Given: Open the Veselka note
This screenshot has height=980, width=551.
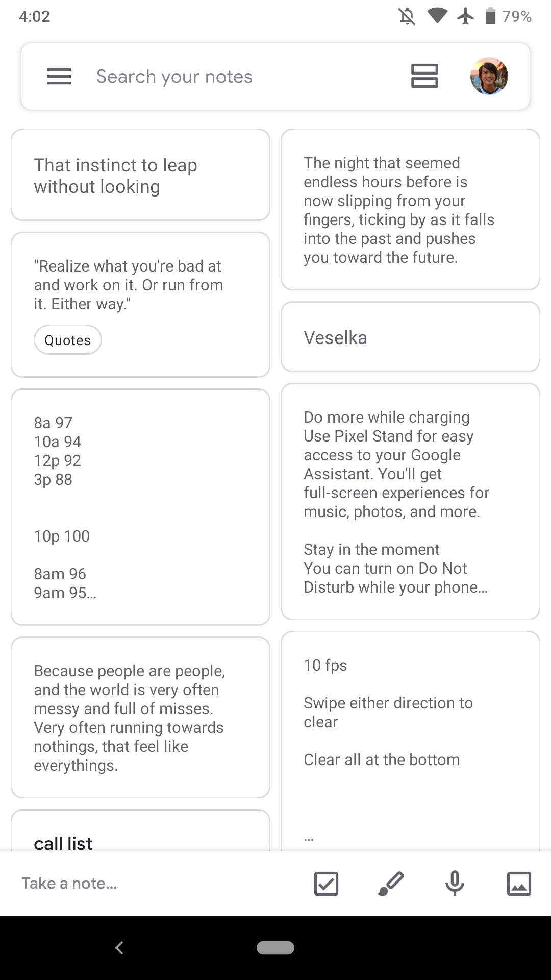Looking at the screenshot, I should 410,337.
